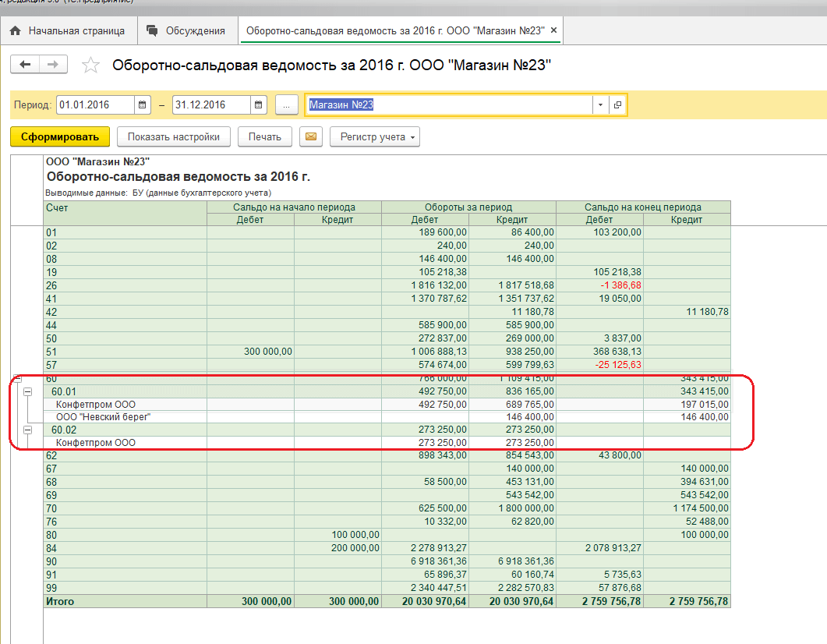The height and width of the screenshot is (644, 827).
Task: Open calendar picker for period end date
Action: point(259,105)
